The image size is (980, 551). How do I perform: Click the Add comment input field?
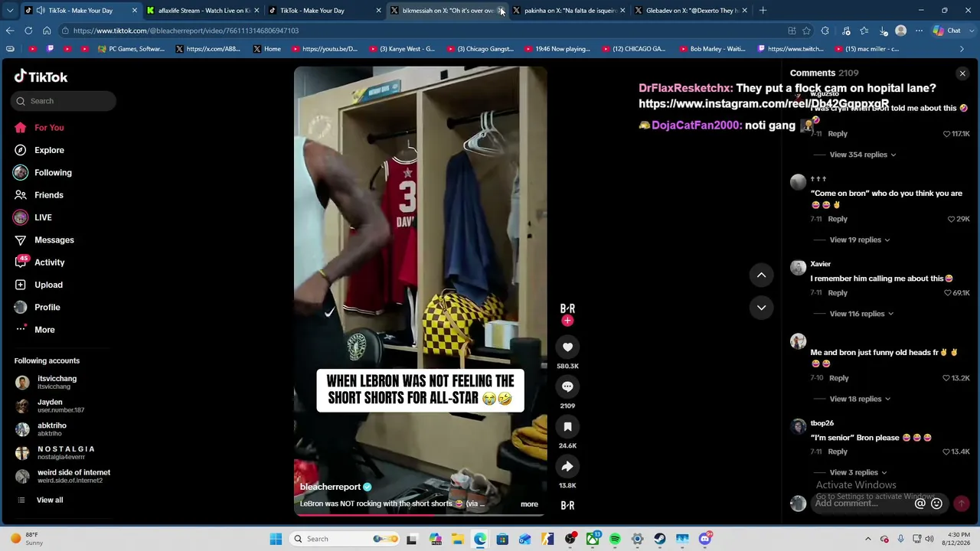(862, 504)
